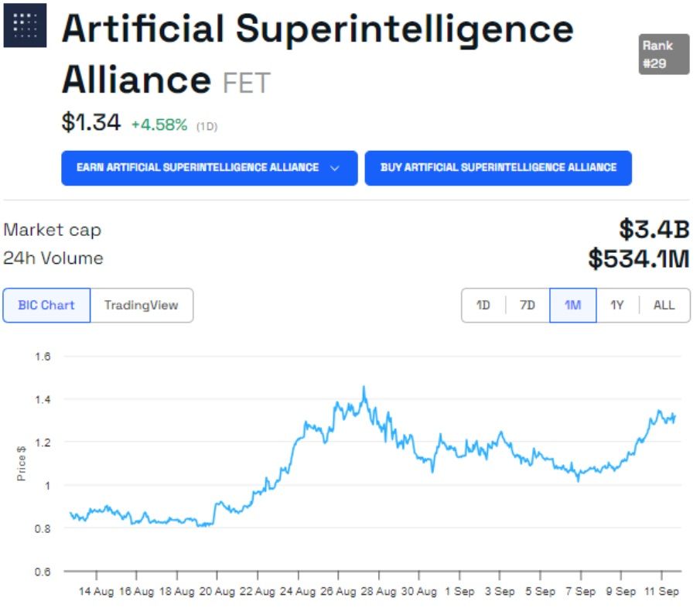
Task: Select the 1Y time range
Action: coord(616,305)
